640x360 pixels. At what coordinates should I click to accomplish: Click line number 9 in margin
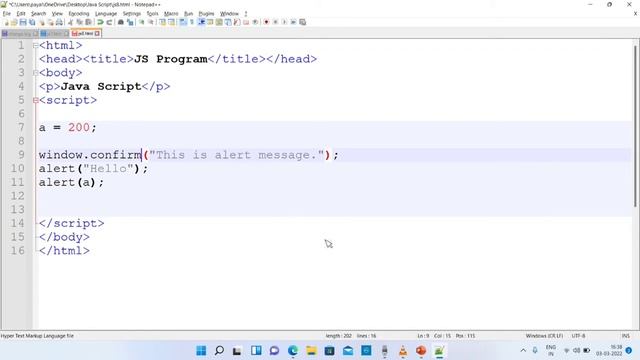point(21,155)
